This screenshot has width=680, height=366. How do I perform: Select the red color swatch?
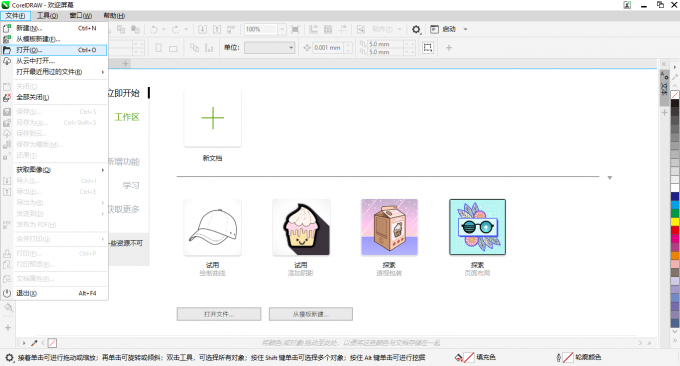click(675, 230)
